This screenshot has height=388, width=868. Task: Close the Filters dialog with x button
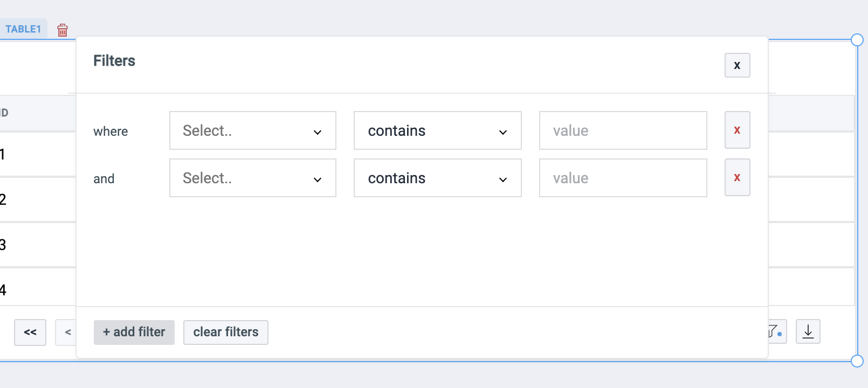tap(737, 65)
